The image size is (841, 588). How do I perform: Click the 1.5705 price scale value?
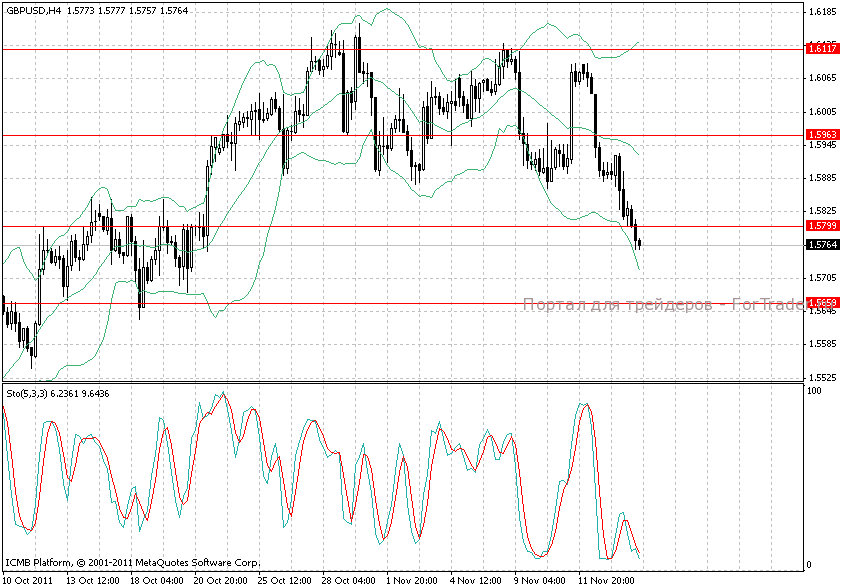[x=823, y=277]
